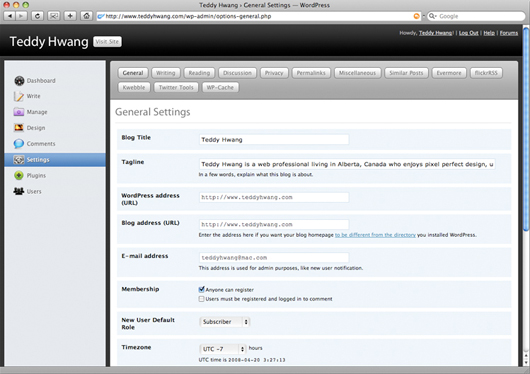This screenshot has width=530, height=374.
Task: Open the Twitter Tools tab
Action: click(x=176, y=88)
